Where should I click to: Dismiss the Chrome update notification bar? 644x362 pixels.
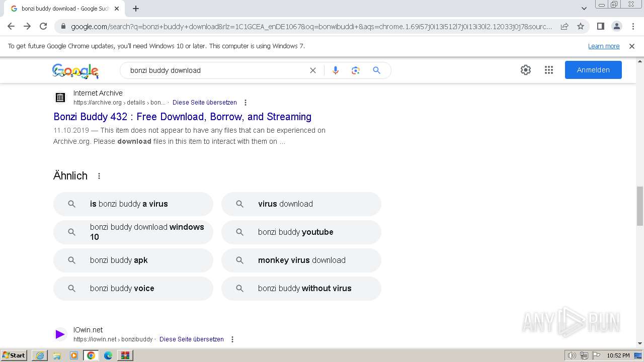632,46
